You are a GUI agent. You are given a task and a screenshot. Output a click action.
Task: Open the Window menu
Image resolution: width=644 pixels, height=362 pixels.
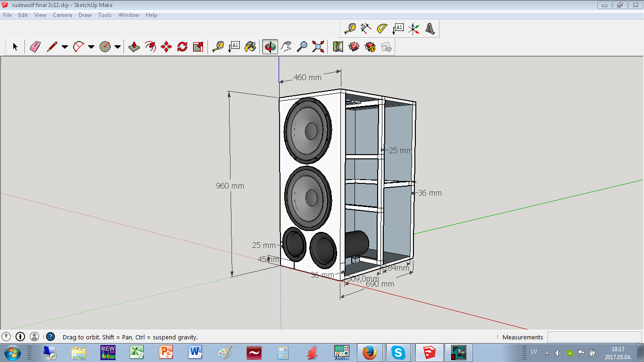pyautogui.click(x=128, y=15)
